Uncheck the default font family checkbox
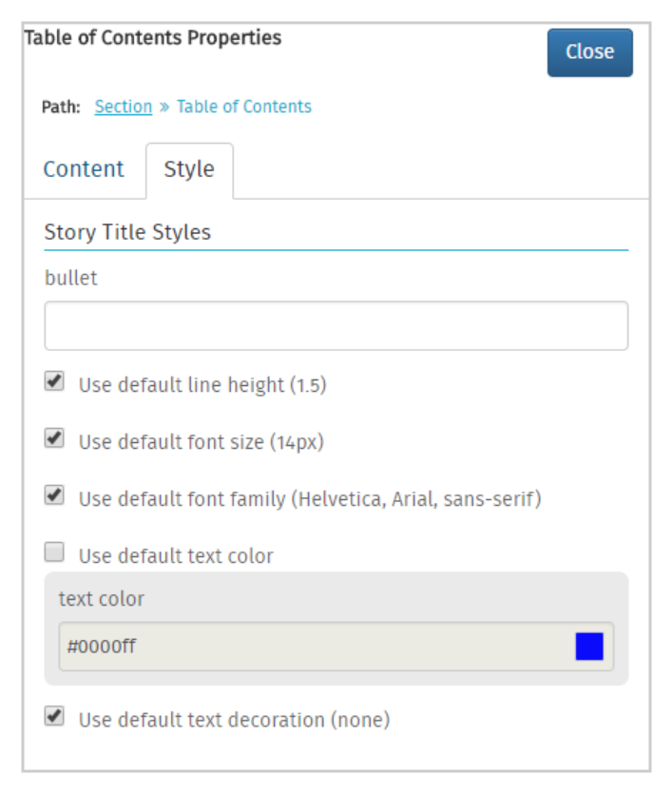This screenshot has width=672, height=794. click(x=54, y=495)
